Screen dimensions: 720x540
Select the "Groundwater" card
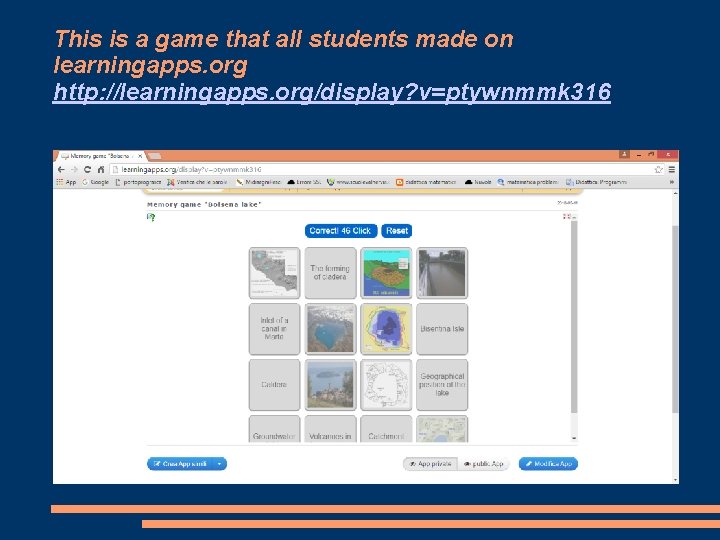[x=274, y=429]
